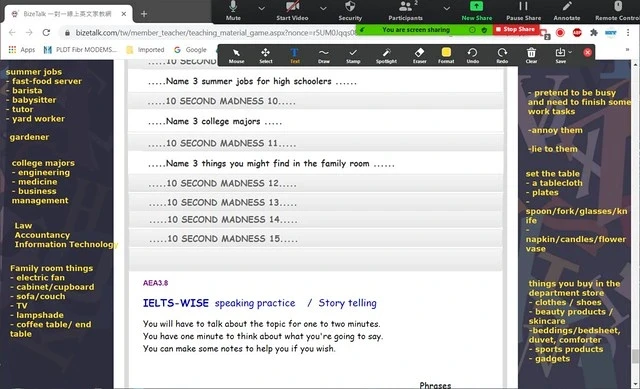
Task: Stop the screen share
Action: [x=516, y=29]
